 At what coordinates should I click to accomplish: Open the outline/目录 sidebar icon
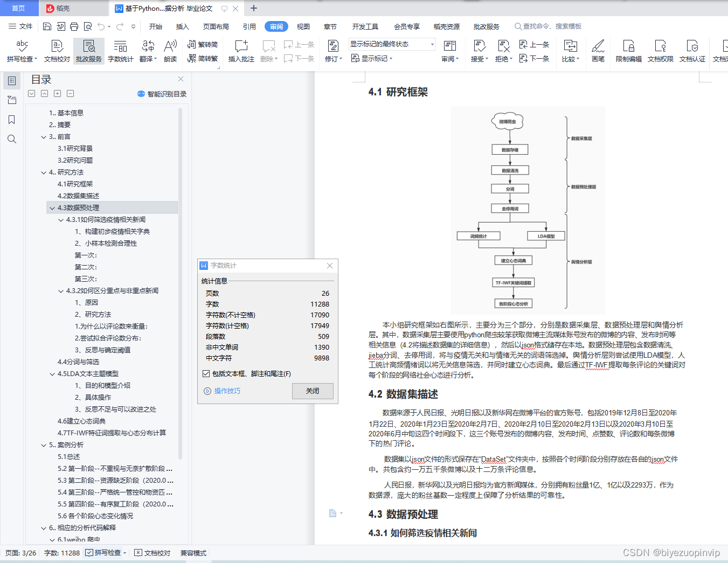tap(12, 81)
